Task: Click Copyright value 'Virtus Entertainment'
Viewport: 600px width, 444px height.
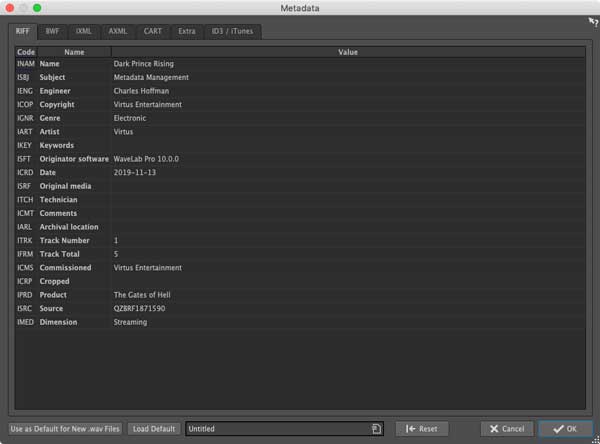Action: 148,104
